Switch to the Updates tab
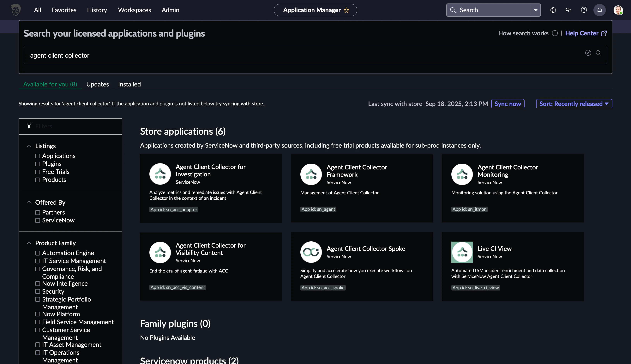Screen dimensions: 631x364 coord(98,84)
